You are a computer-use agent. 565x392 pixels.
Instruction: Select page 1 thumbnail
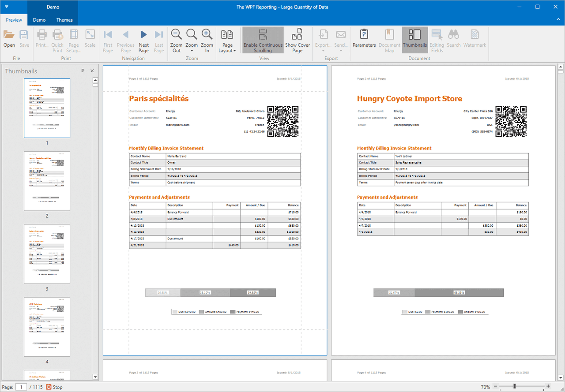[47, 108]
